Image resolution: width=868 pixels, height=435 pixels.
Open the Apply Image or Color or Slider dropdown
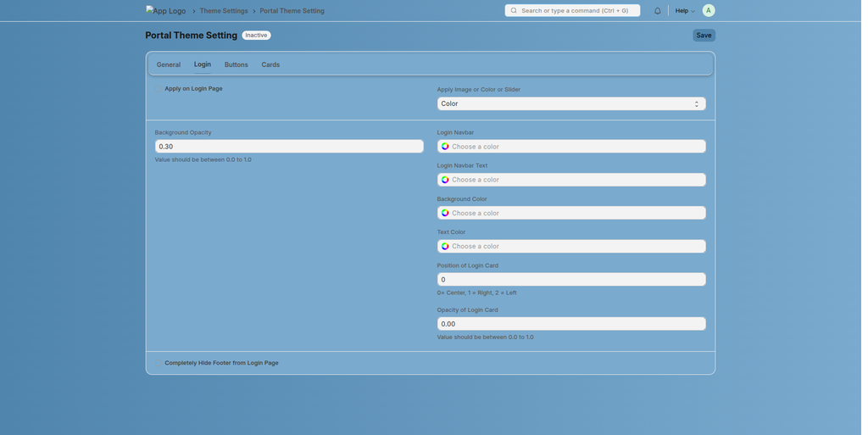point(570,103)
